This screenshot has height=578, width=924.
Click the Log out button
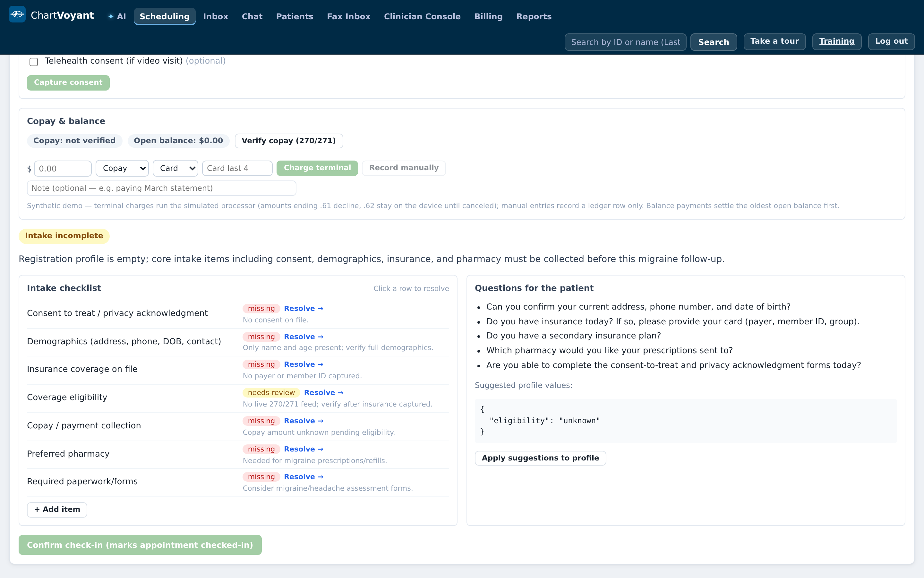[891, 41]
